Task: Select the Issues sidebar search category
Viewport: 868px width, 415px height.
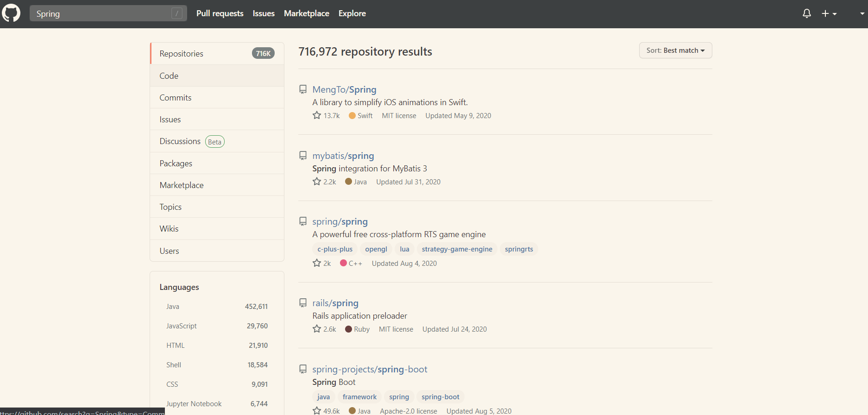Action: click(x=217, y=119)
